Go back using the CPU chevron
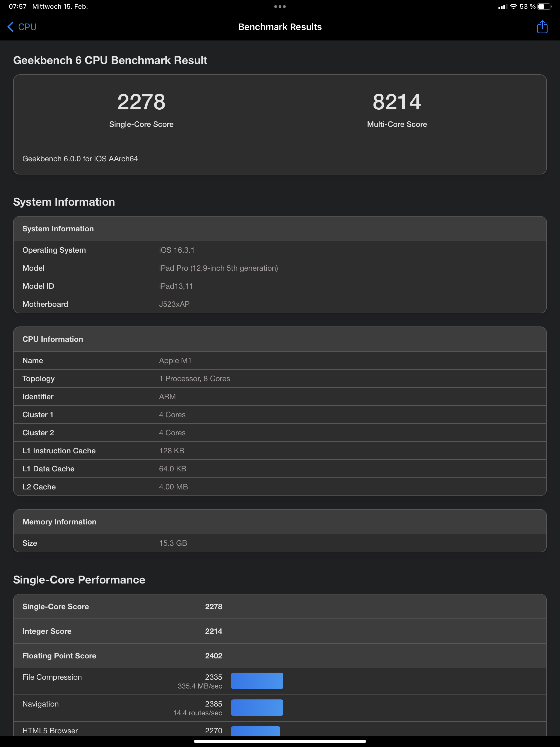Screen dimensions: 560x747 click(x=10, y=27)
